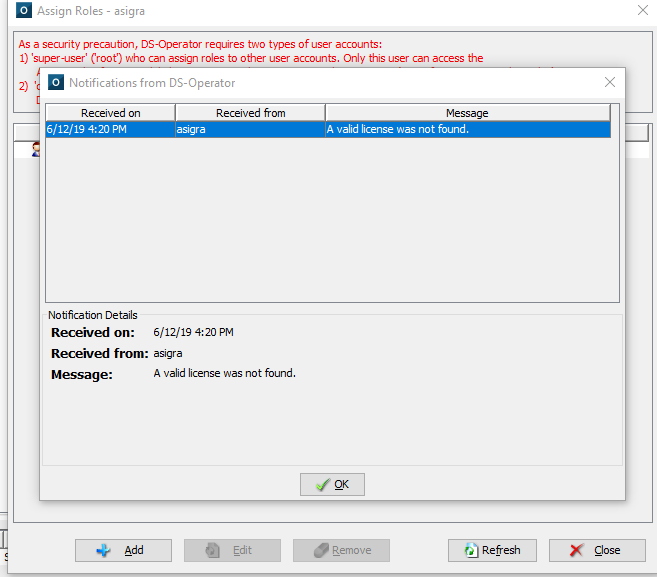Select 'A valid license was not found.' table cell
Viewport: 657px width, 577px height.
(x=468, y=129)
